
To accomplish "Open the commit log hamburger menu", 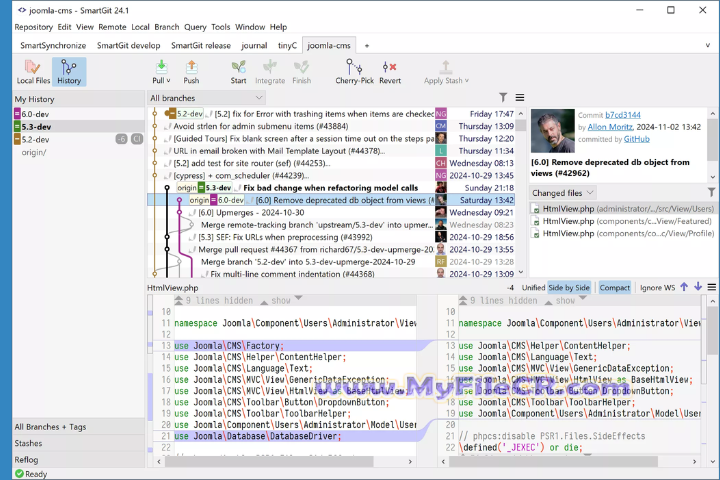I will [x=520, y=97].
